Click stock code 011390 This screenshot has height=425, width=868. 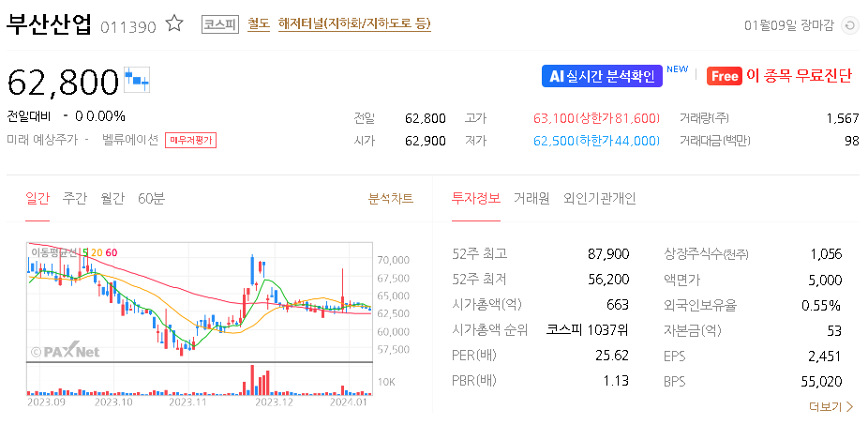point(128,26)
